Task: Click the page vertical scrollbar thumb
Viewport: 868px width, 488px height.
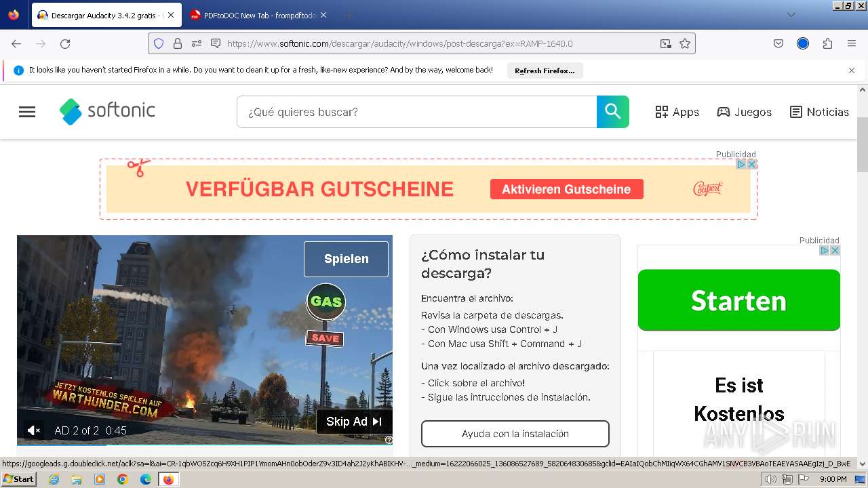Action: click(863, 144)
